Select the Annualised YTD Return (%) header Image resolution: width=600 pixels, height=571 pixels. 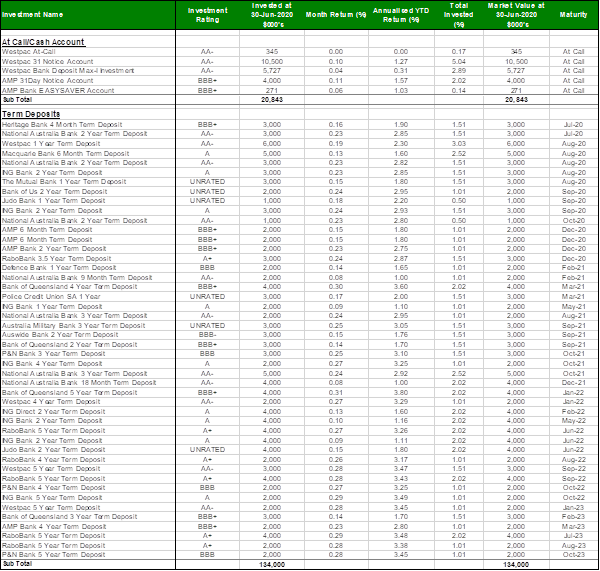pyautogui.click(x=400, y=15)
